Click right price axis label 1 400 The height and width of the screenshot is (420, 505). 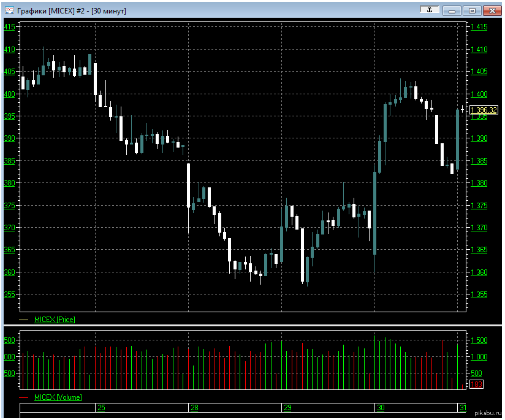tap(479, 94)
